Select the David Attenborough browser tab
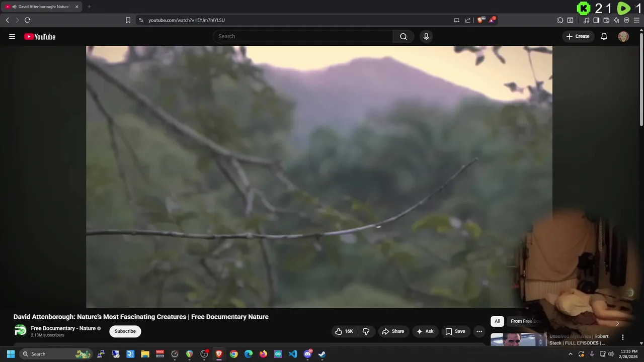 coord(41,7)
